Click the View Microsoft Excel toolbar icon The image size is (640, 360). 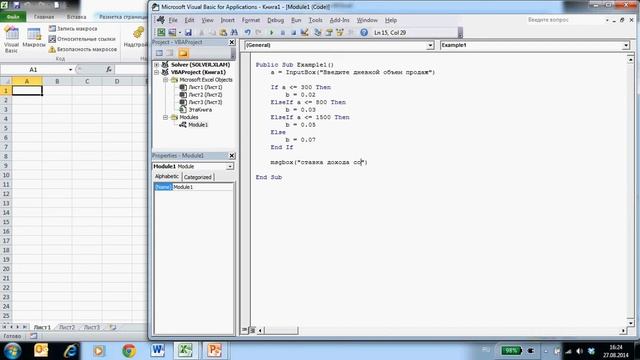pyautogui.click(x=161, y=32)
